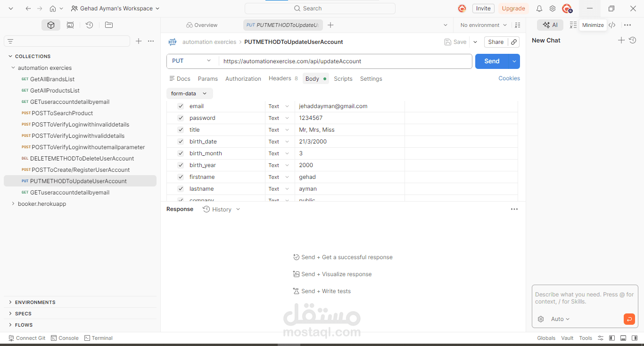
Task: Uncheck the lastname parameter checkbox
Action: (181, 189)
